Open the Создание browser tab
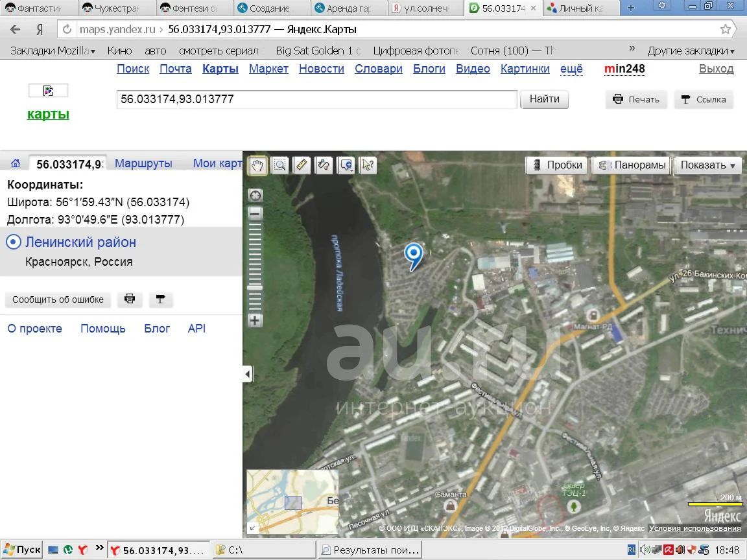Image resolution: width=747 pixels, height=560 pixels. pyautogui.click(x=272, y=8)
